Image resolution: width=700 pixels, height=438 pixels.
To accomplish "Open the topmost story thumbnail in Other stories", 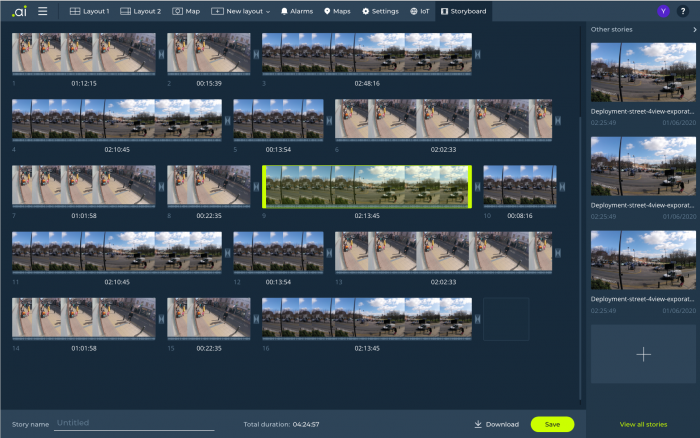I will click(x=643, y=72).
